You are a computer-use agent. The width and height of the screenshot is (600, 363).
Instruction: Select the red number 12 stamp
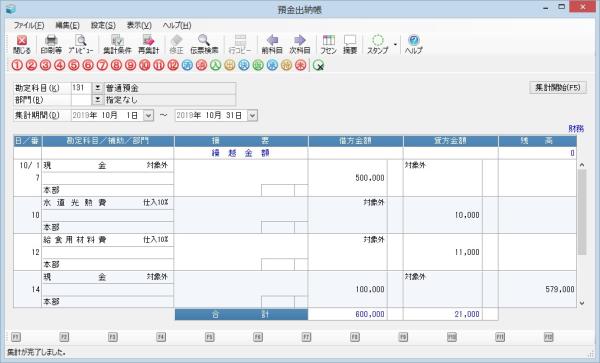pos(173,65)
